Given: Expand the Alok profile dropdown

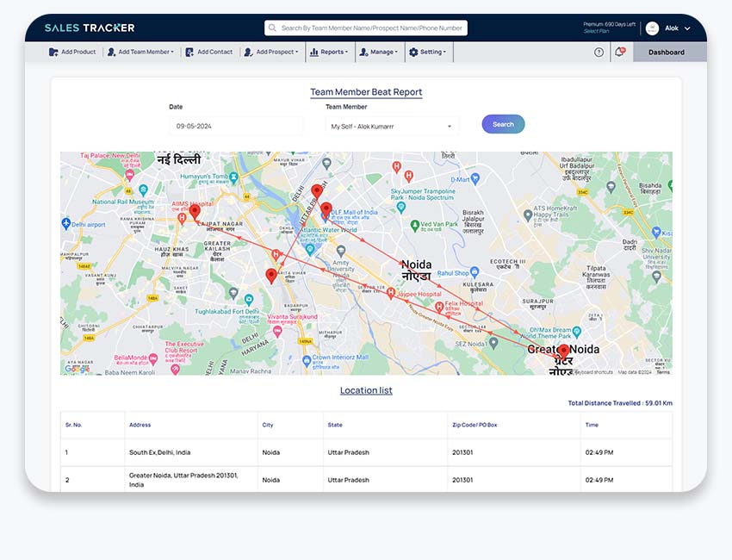Looking at the screenshot, I should [x=687, y=28].
